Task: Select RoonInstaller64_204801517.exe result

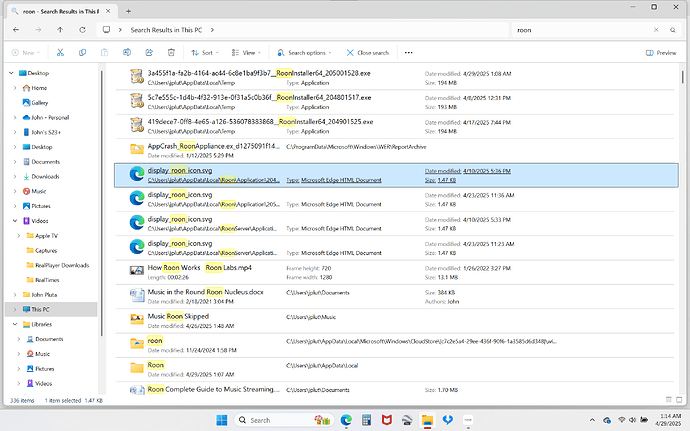Action: pos(395,102)
